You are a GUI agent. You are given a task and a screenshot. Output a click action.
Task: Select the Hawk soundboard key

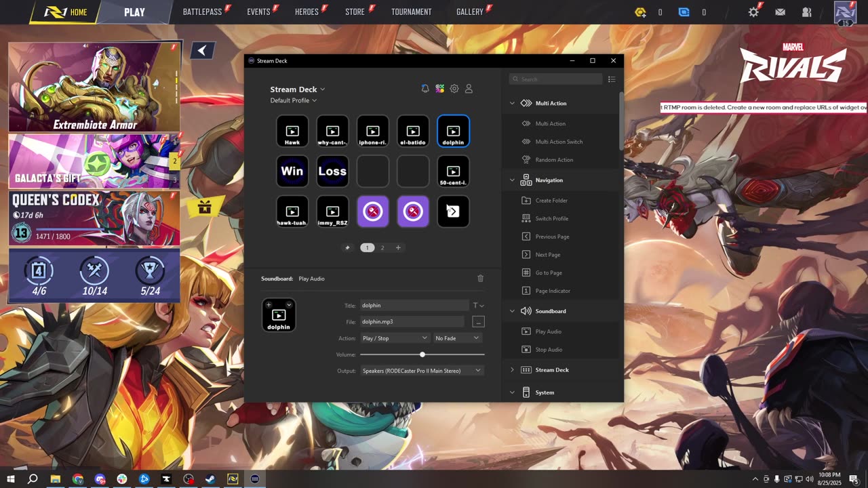coord(292,131)
